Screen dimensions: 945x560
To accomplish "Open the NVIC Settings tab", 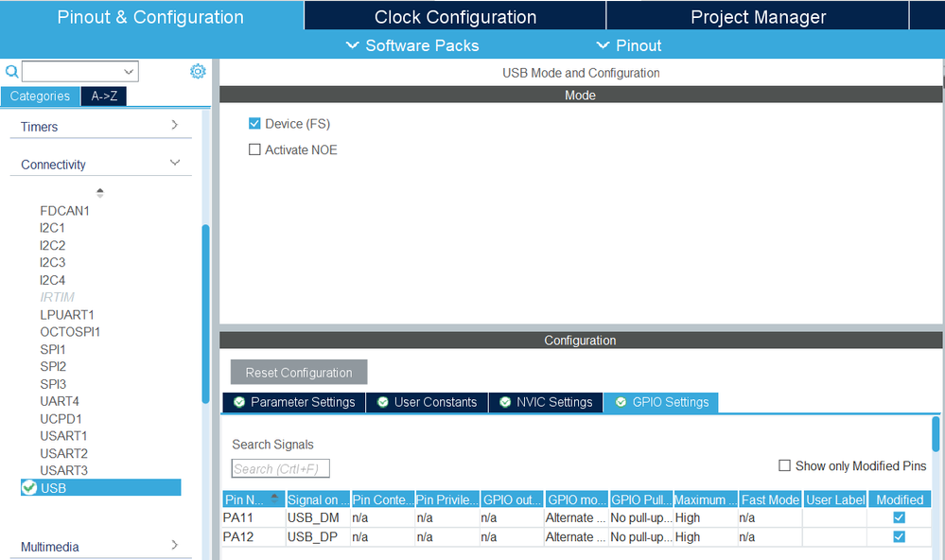I will pos(546,402).
